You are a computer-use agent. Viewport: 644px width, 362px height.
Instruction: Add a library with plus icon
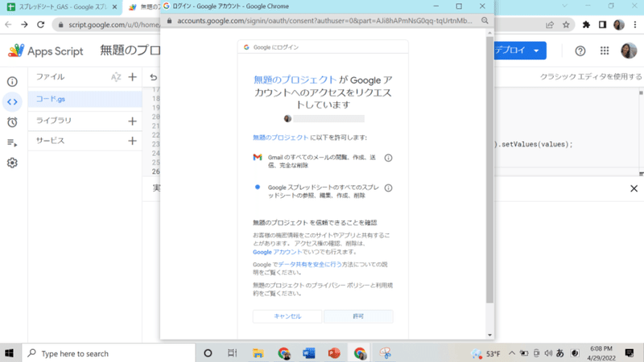132,121
